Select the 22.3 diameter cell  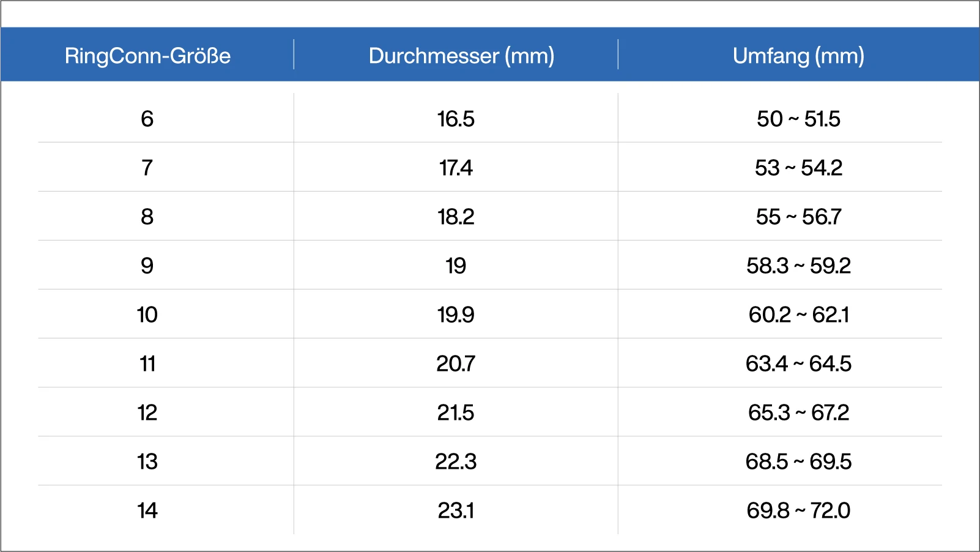[x=456, y=461]
